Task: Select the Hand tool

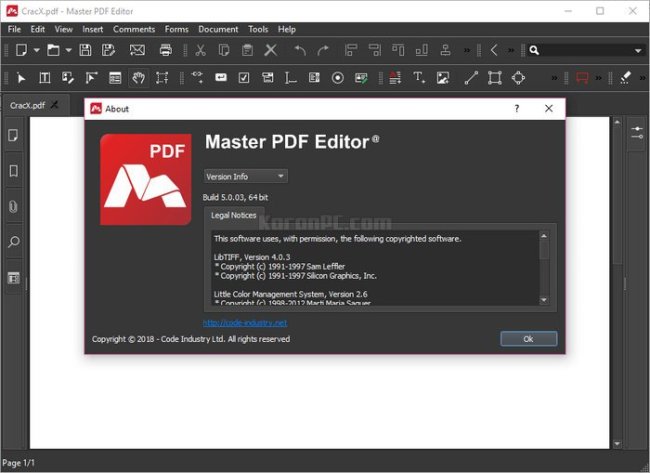Action: click(x=138, y=78)
